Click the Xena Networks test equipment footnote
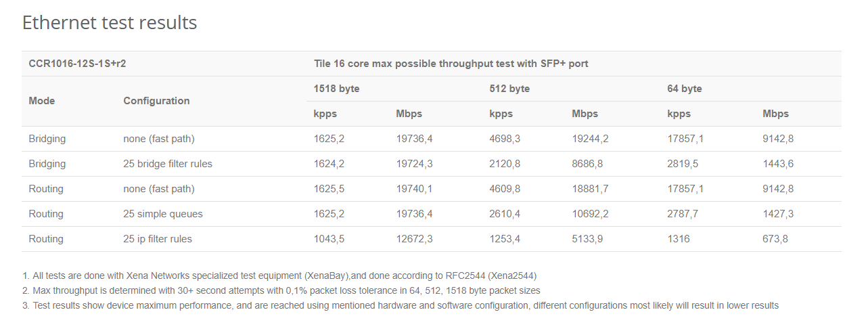 pyautogui.click(x=279, y=275)
